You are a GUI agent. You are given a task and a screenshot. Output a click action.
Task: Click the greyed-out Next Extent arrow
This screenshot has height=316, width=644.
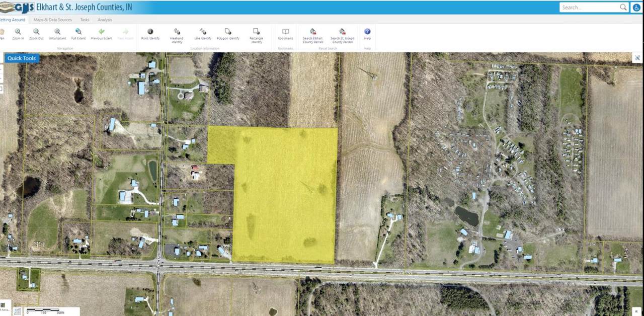(x=125, y=34)
